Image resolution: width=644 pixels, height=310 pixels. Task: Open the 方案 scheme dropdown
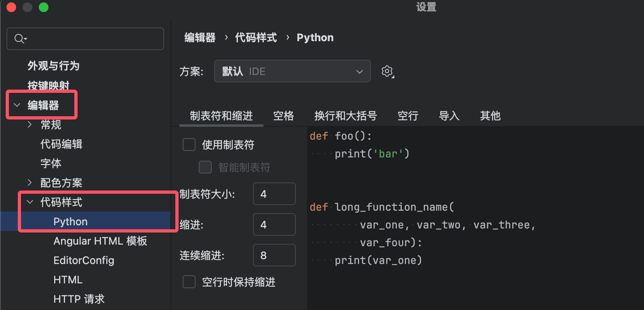tap(292, 71)
